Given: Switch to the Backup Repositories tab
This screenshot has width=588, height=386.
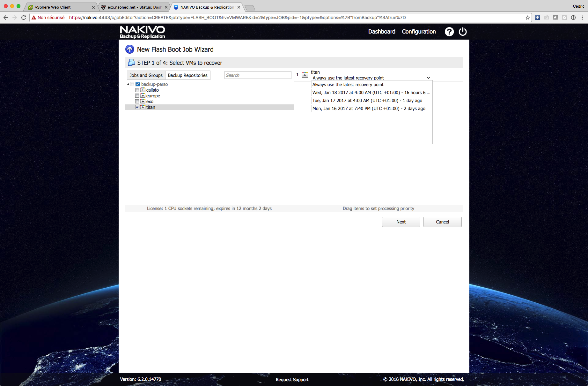Looking at the screenshot, I should (187, 75).
